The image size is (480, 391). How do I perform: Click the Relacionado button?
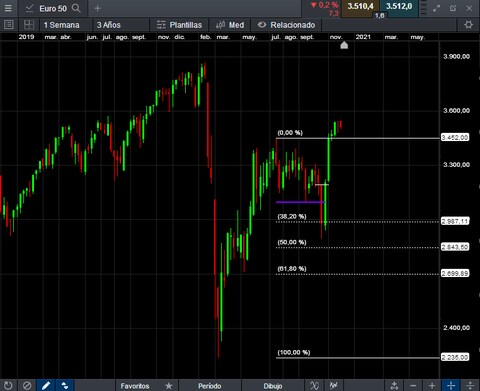287,25
